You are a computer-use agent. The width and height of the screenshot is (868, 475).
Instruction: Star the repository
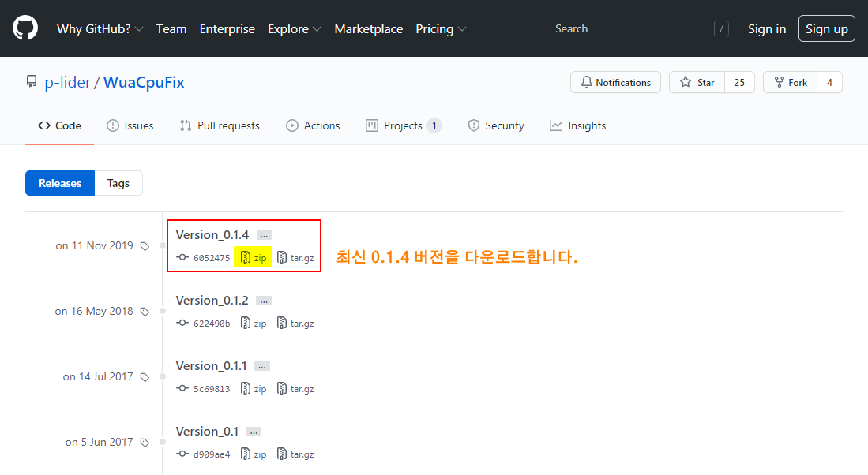[697, 82]
